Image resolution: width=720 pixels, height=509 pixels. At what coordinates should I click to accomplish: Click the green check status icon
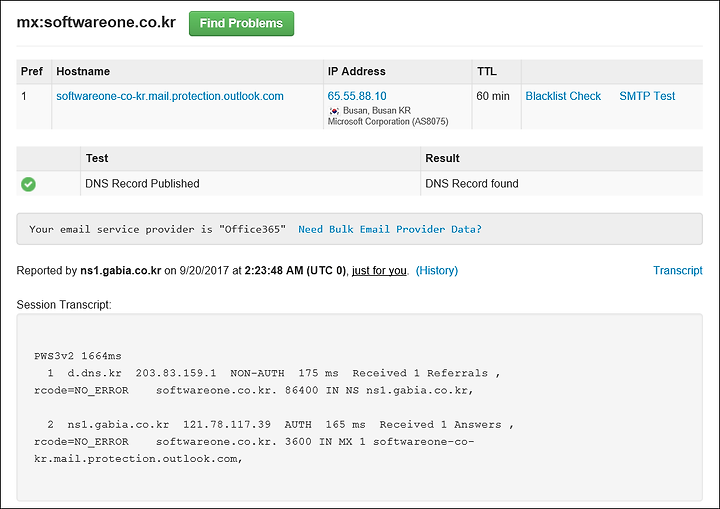28,184
